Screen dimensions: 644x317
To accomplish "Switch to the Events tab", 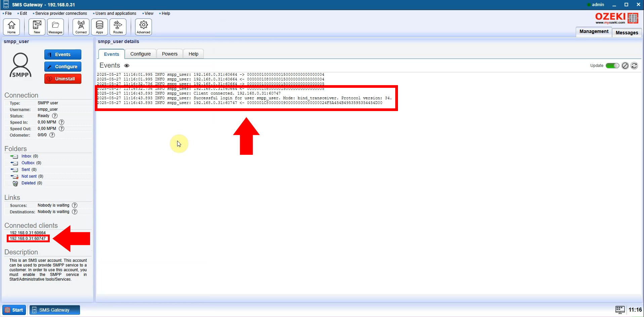I will click(x=111, y=54).
